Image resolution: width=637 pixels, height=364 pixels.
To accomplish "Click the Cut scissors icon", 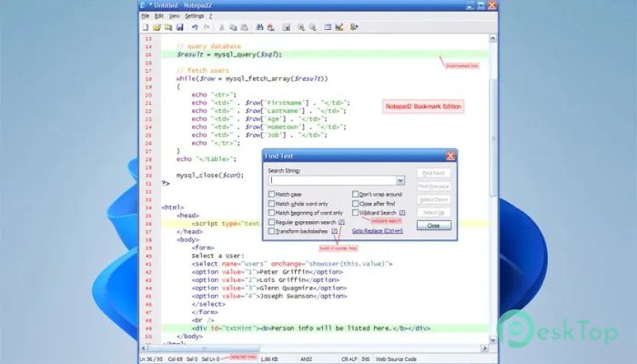I will (x=222, y=27).
